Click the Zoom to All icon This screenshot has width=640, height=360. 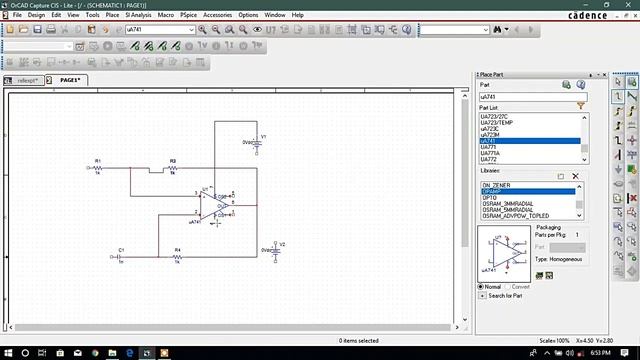pyautogui.click(x=243, y=29)
